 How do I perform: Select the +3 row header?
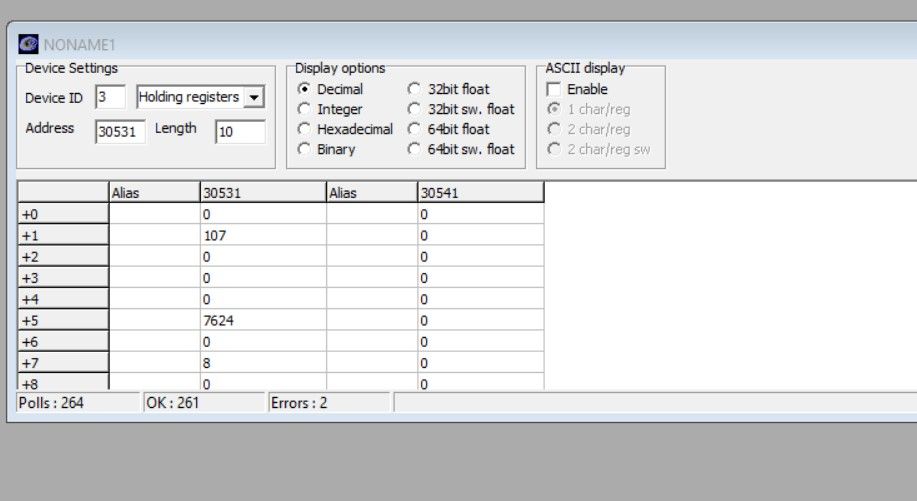[63, 278]
